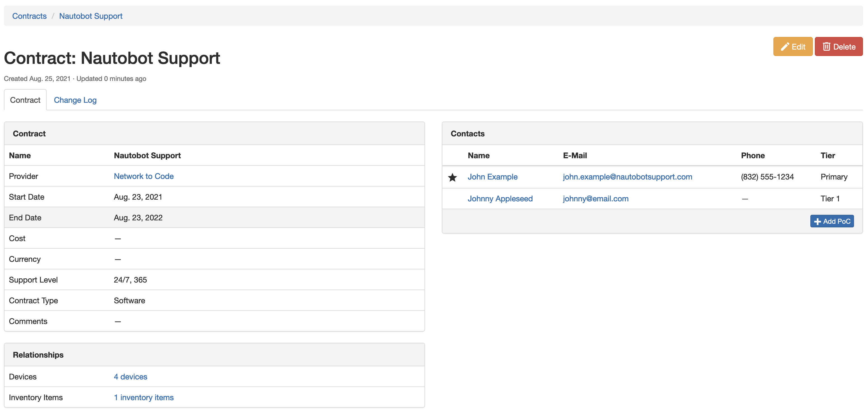The width and height of the screenshot is (868, 415).
Task: Open John Example contact page
Action: click(x=492, y=177)
